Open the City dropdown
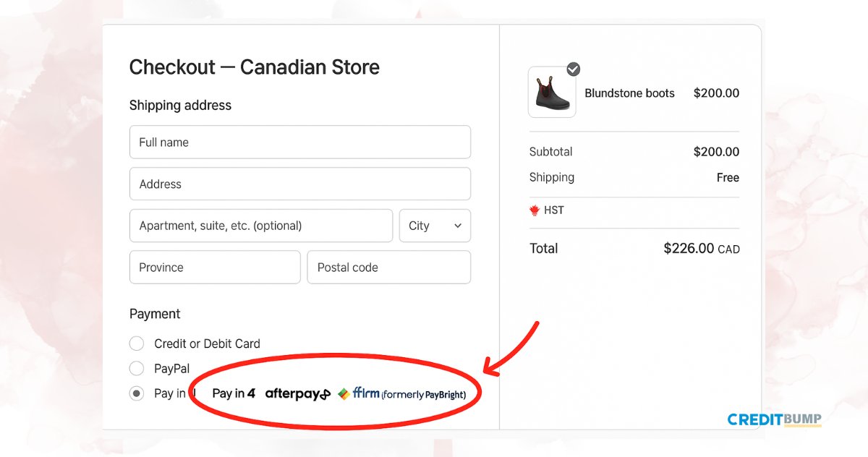 tap(434, 226)
